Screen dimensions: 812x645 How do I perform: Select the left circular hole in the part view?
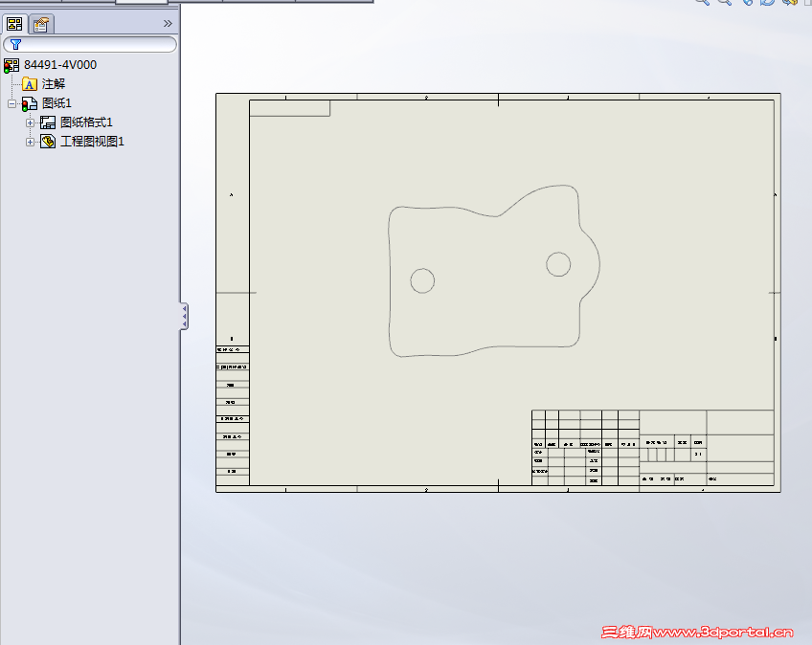coord(422,280)
